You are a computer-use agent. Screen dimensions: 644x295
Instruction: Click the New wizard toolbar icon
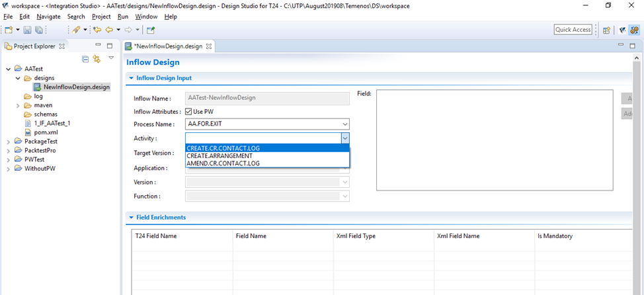tap(9, 30)
